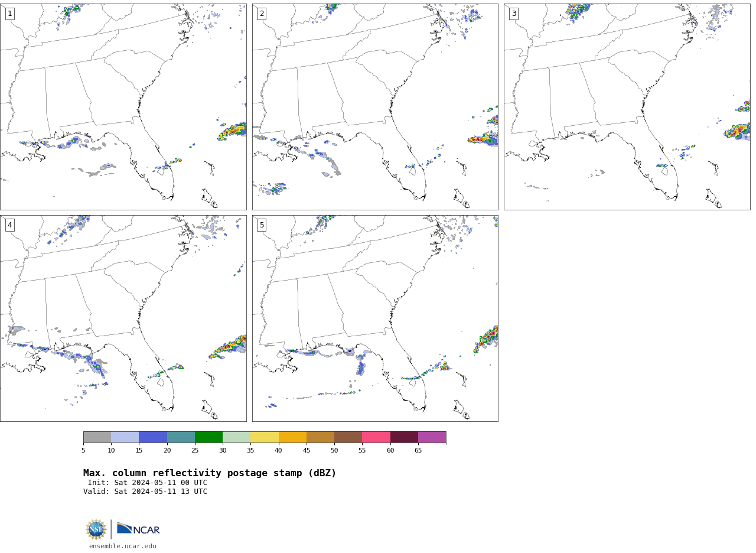Screen dimensions: 756x553
Task: Click the 50 tick label on colorbar
Action: tap(334, 451)
